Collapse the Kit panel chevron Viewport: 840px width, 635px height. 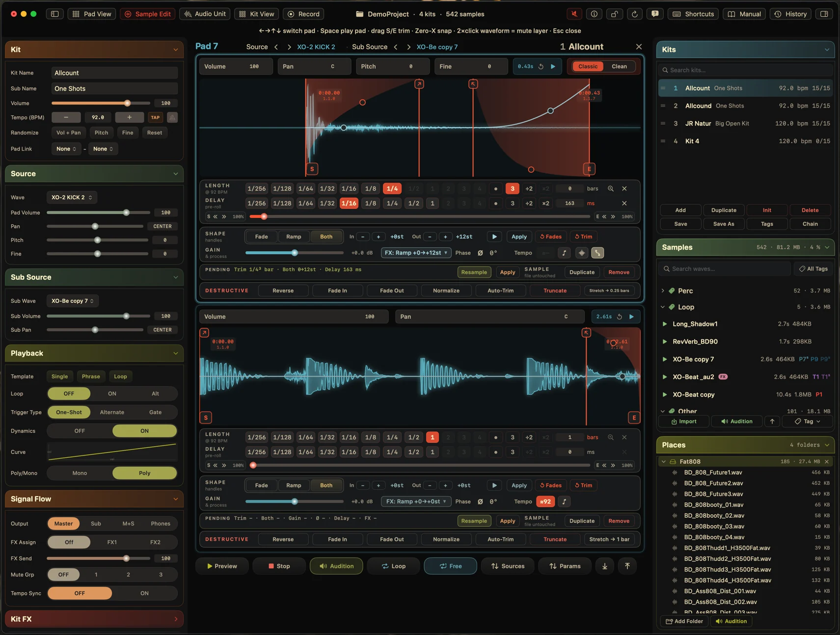(x=175, y=50)
